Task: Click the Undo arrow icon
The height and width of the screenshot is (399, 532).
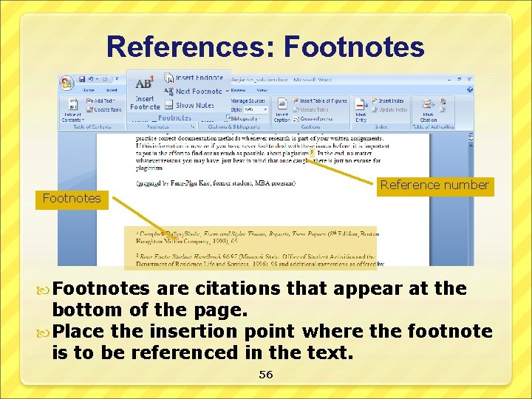Action: pos(91,79)
